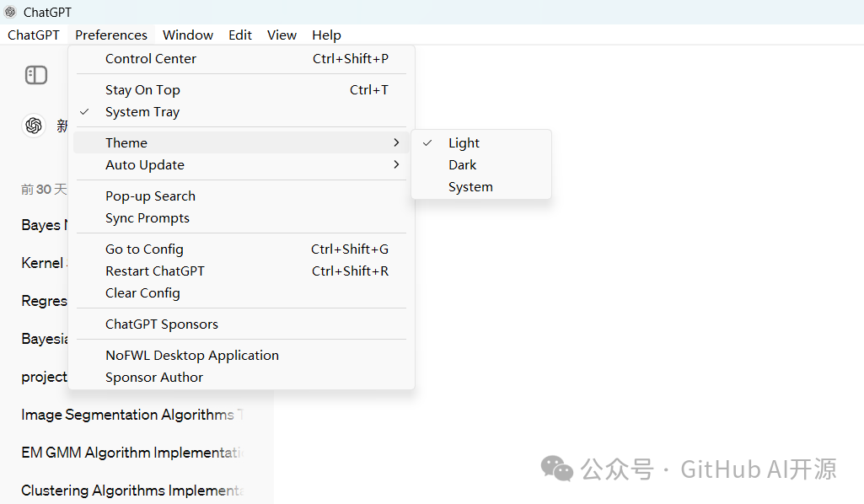864x504 pixels.
Task: Open NoFWL Desktop Application
Action: (x=241, y=356)
